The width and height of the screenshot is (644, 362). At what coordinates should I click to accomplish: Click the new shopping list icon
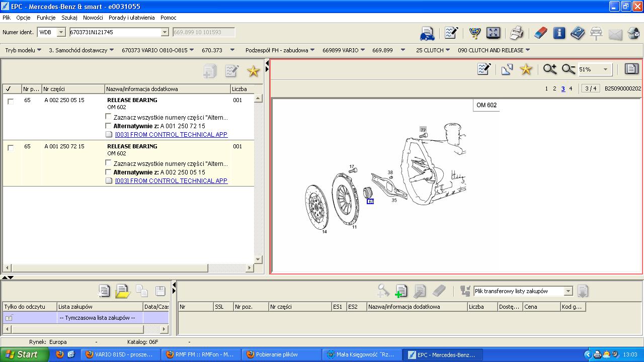(104, 291)
